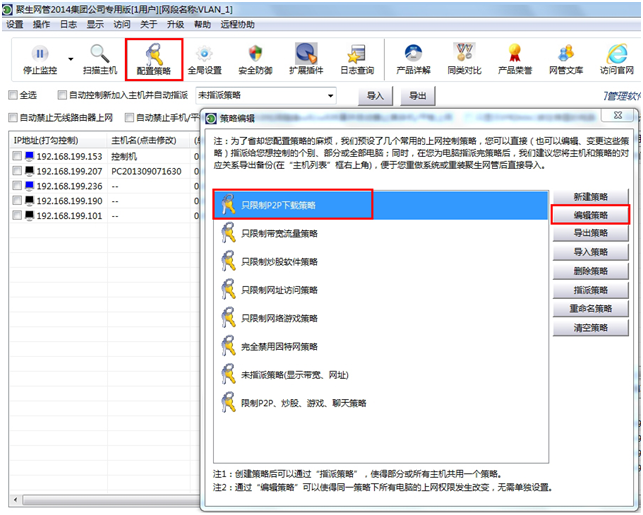Select the 完全禁用因特网策略 list entry
Image resolution: width=643 pixels, height=515 pixels.
click(279, 346)
